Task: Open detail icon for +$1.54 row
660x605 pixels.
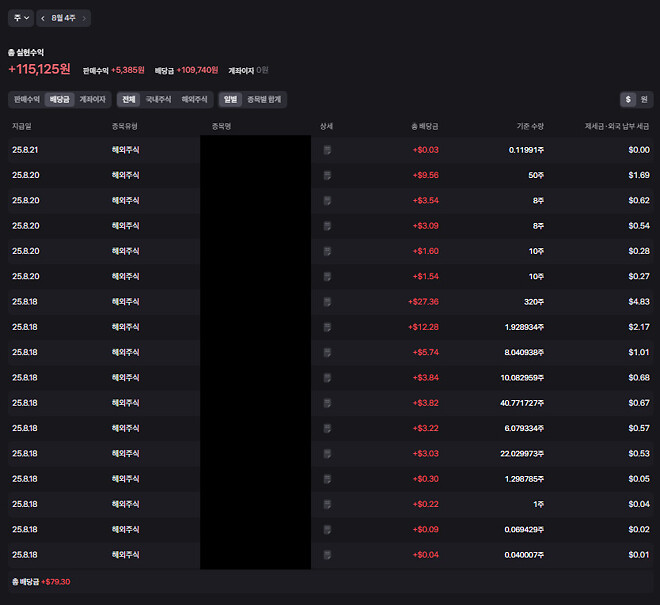Action: (x=327, y=276)
